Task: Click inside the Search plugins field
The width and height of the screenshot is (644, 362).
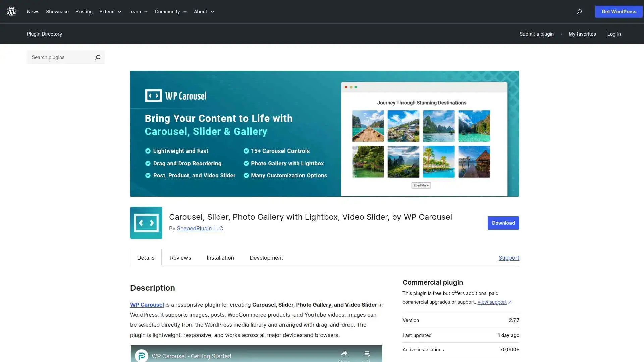Action: [57, 57]
